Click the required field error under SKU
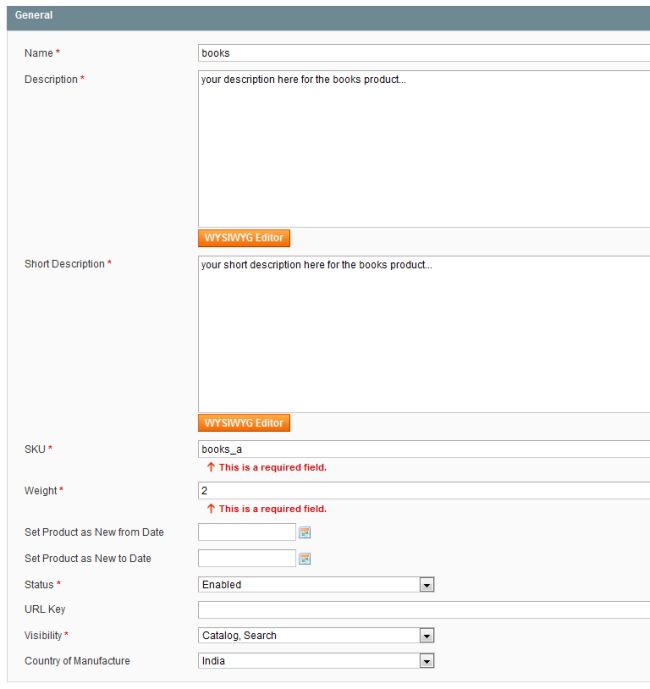The image size is (650, 689). click(267, 467)
